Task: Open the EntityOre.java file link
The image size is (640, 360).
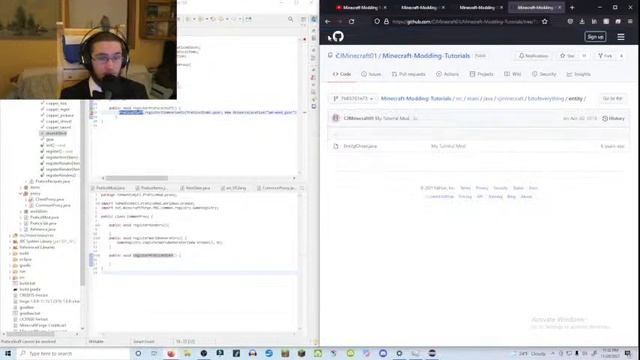Action: [360, 146]
